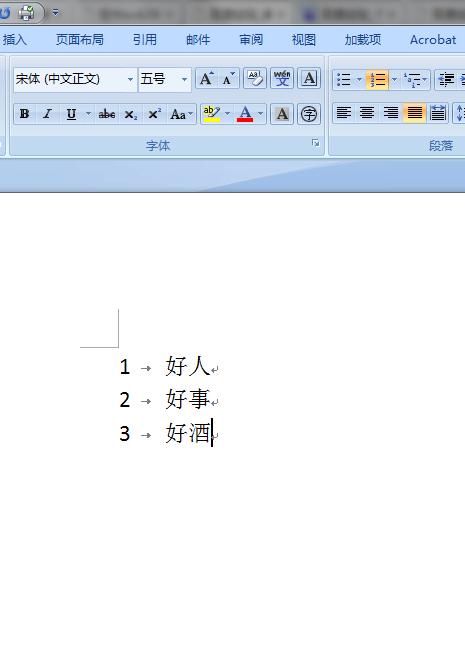465x658 pixels.
Task: Select the 邮件 tab
Action: pos(198,40)
